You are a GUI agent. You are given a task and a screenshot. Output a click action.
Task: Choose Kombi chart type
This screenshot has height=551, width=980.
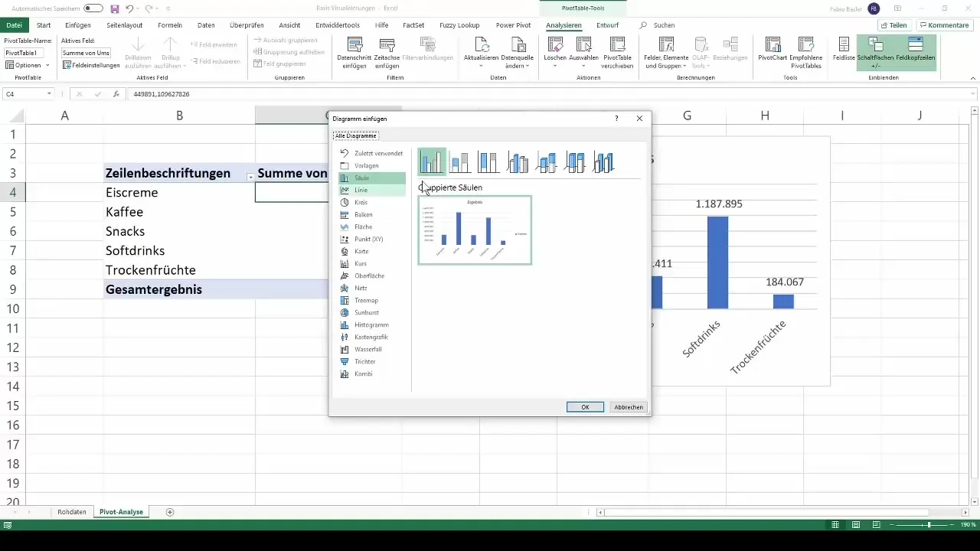pos(371,373)
